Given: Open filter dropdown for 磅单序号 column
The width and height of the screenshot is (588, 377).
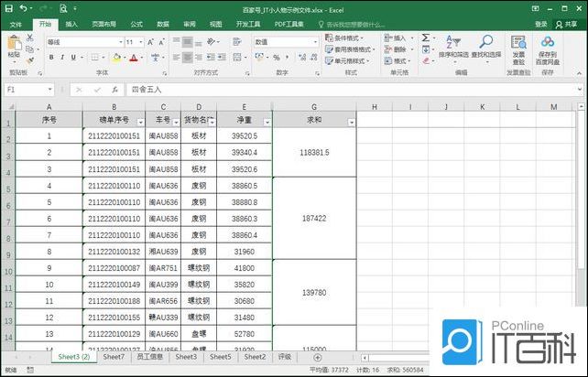Looking at the screenshot, I should (x=141, y=123).
